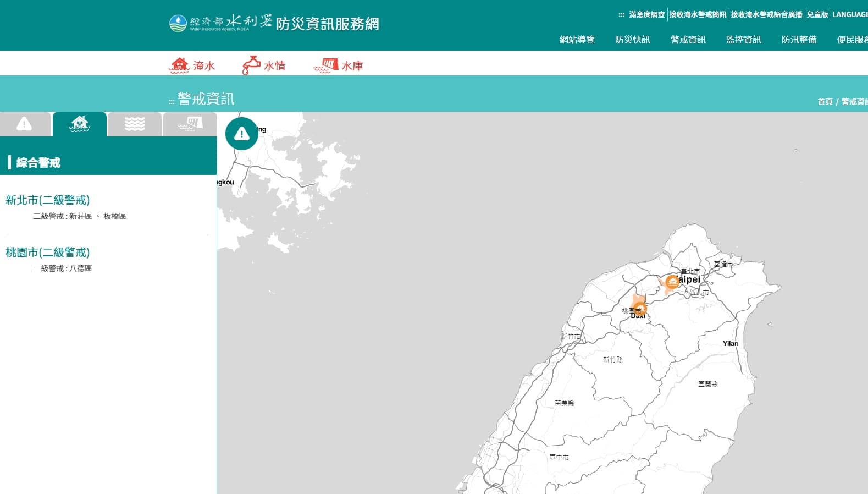The width and height of the screenshot is (868, 494).
Task: Click the Water Resources Agency logo
Action: point(220,23)
